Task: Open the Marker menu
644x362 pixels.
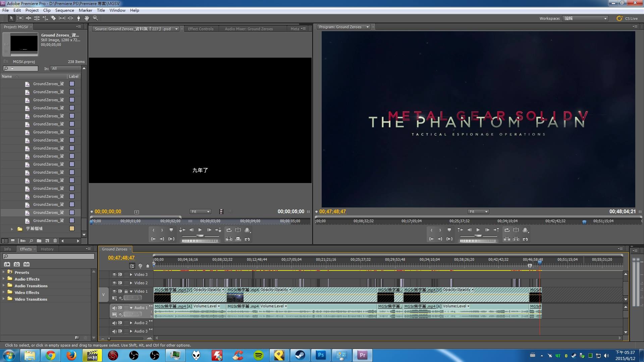Action: pyautogui.click(x=86, y=10)
